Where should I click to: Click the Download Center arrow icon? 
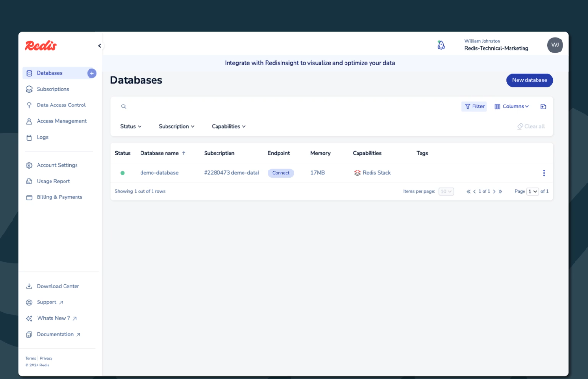tap(29, 286)
